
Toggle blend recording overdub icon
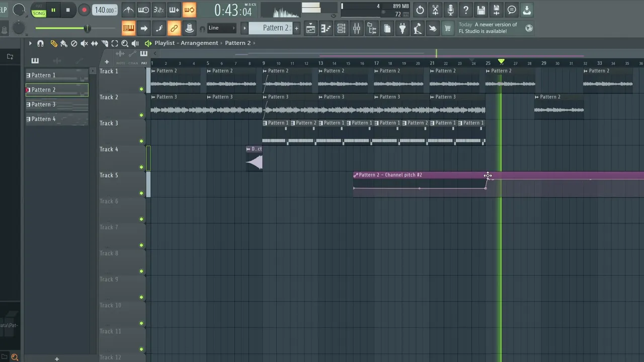tap(174, 10)
